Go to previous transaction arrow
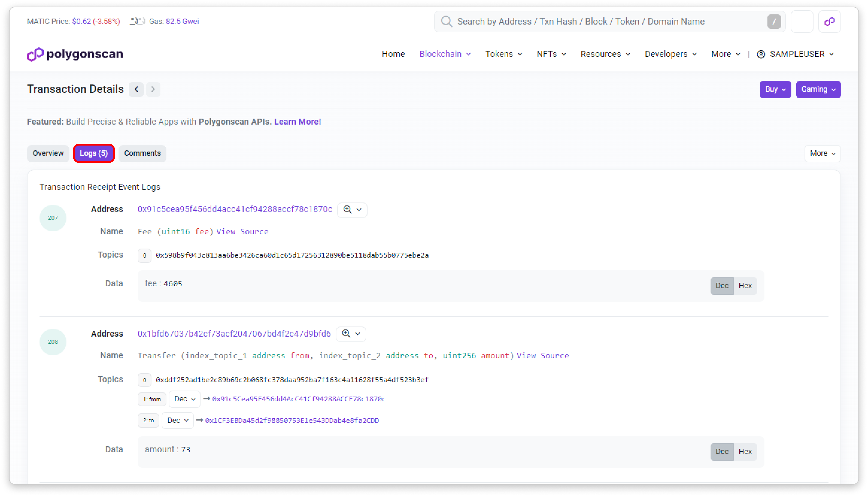Screen dimensions: 868x496 (x=136, y=89)
